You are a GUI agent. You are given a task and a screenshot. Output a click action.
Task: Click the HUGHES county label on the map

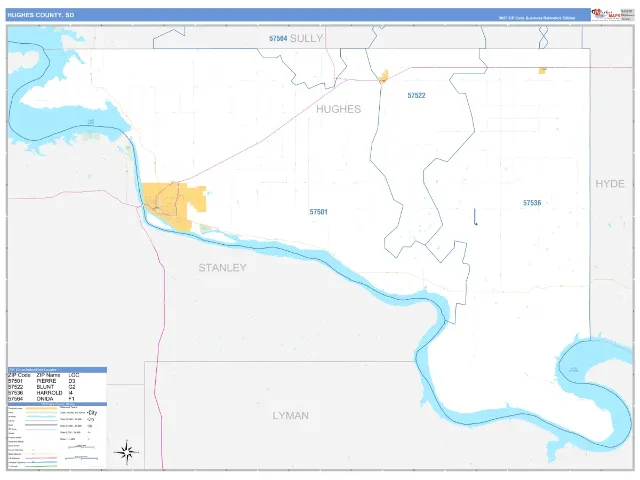click(x=338, y=109)
